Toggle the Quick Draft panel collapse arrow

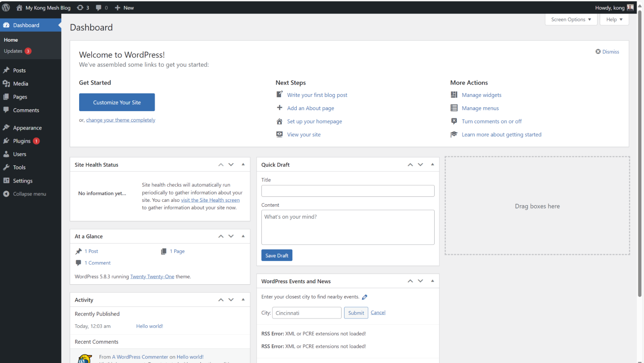432,164
